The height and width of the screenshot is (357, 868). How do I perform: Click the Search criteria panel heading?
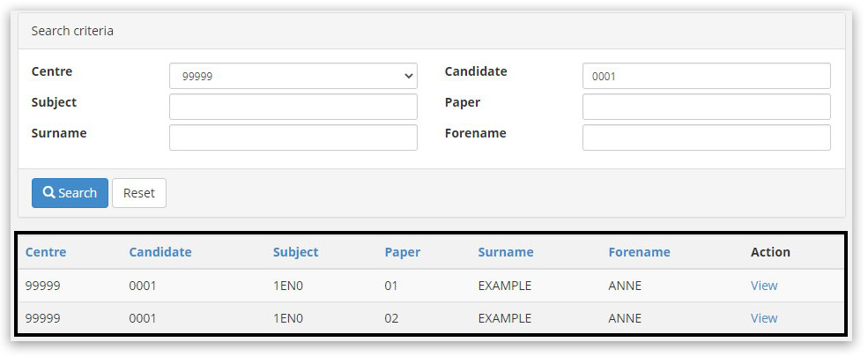(72, 31)
